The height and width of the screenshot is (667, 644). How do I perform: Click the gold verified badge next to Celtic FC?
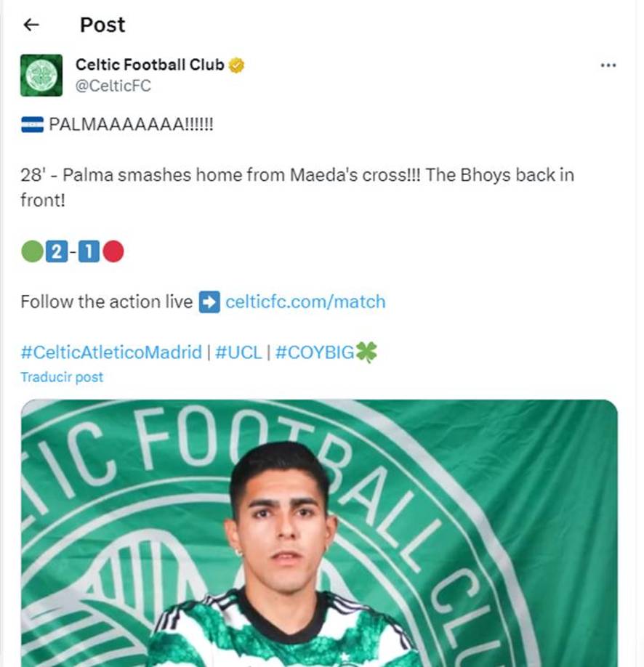click(234, 64)
